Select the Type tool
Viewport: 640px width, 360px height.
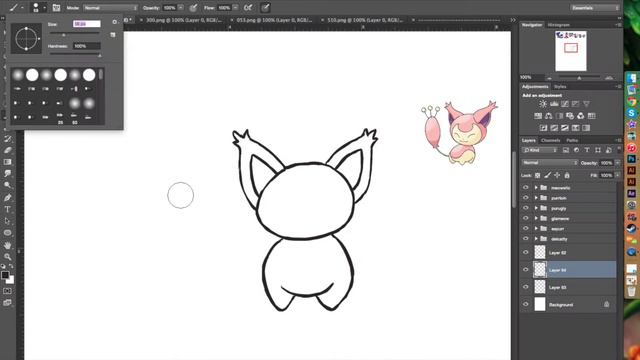8,209
